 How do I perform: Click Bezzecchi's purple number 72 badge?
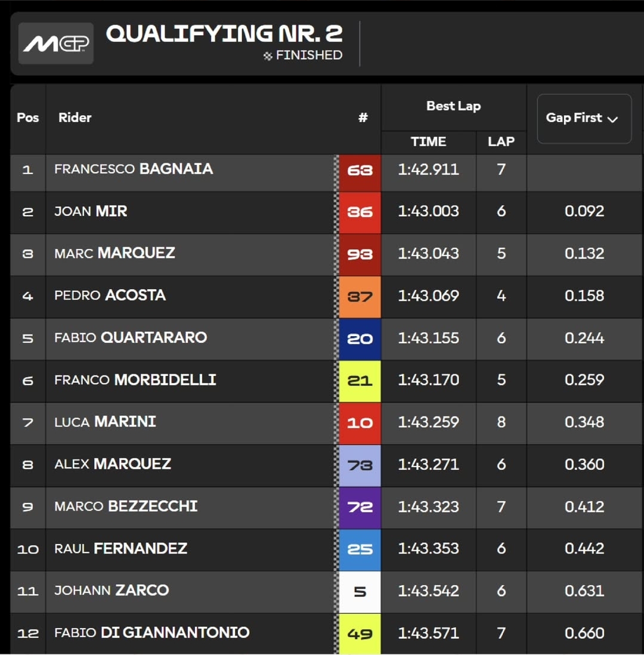point(360,507)
